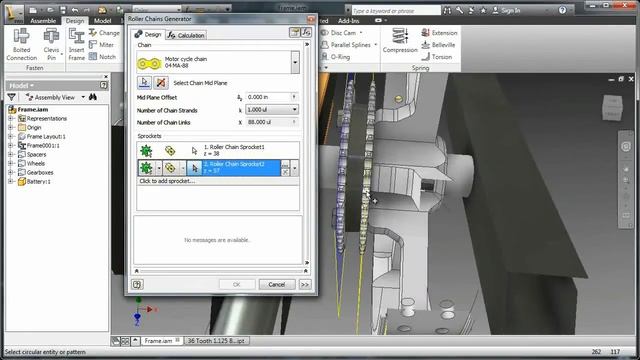Viewport: 640px width, 360px height.
Task: Click the filter funnel icon in Model browser
Action: pos(11,97)
